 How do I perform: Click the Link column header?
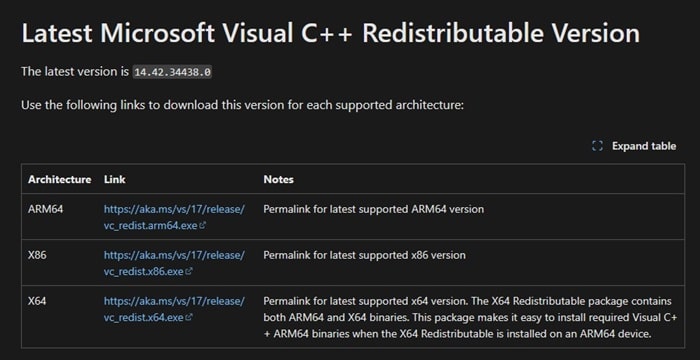pos(115,180)
